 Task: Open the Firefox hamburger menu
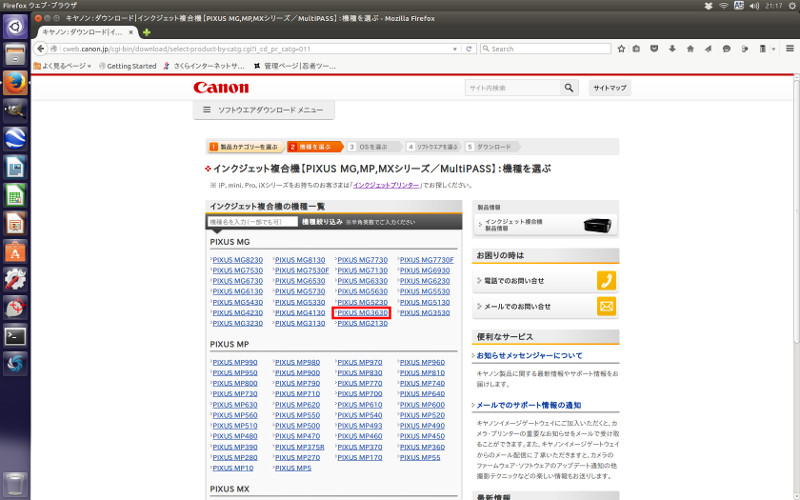790,49
